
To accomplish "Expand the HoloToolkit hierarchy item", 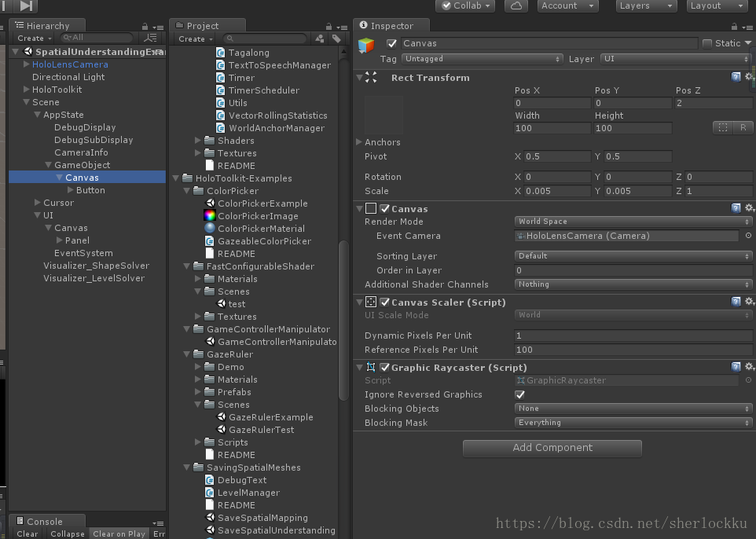I will click(27, 90).
